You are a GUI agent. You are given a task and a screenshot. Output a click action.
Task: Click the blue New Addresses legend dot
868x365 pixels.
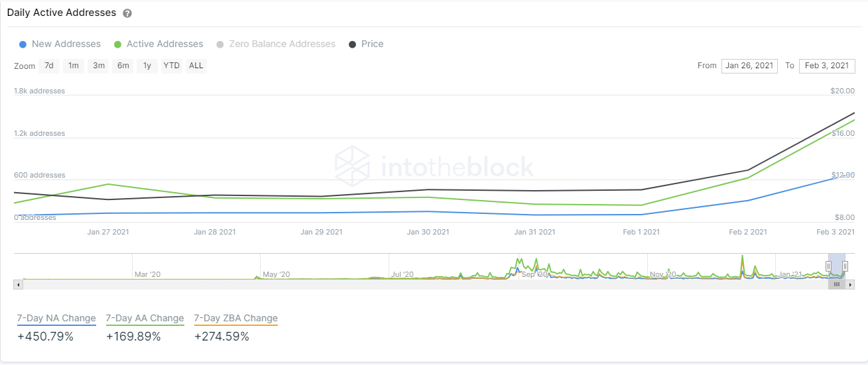(x=23, y=44)
